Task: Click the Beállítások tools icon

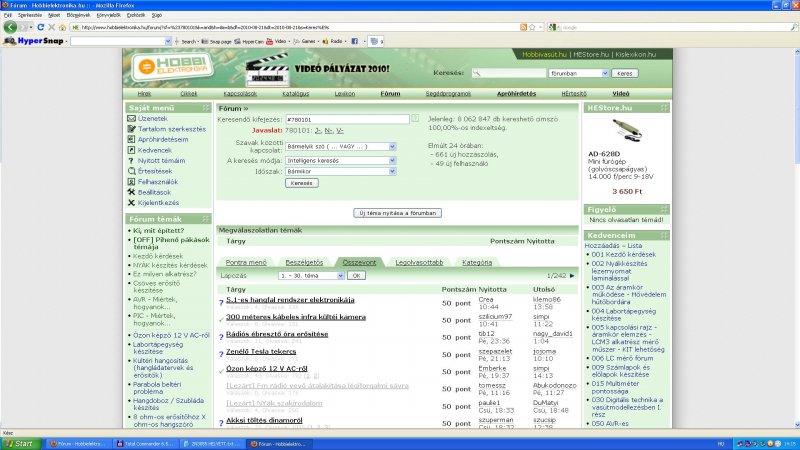Action: (131, 192)
